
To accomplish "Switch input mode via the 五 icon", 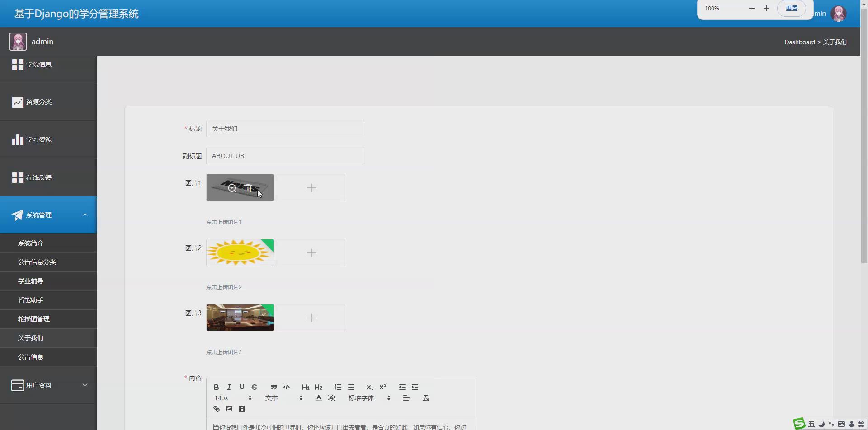I will click(x=811, y=424).
